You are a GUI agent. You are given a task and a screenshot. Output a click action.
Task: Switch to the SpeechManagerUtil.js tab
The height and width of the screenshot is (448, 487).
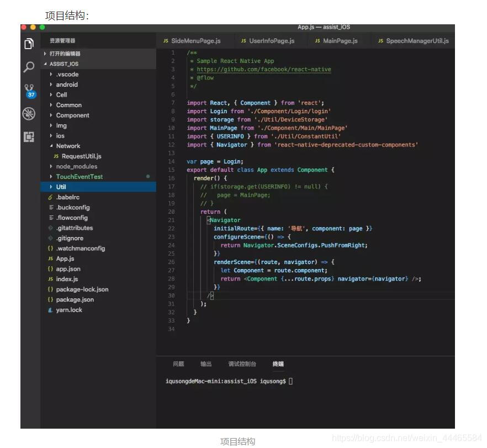(413, 41)
